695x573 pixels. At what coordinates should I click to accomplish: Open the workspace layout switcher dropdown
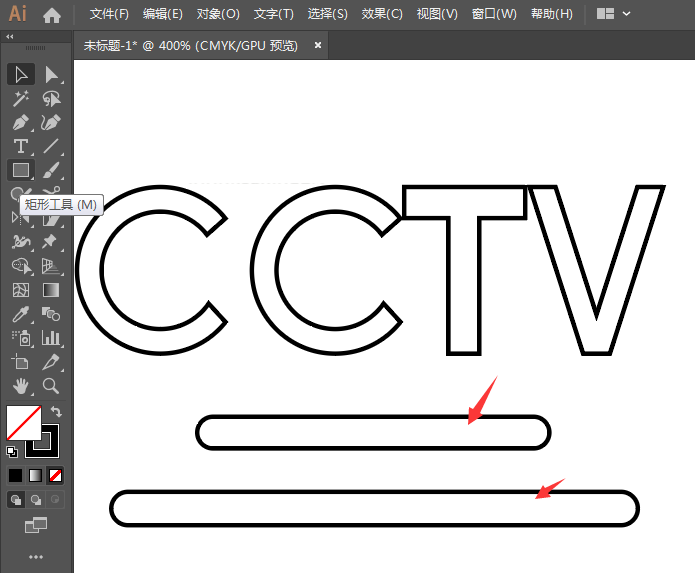click(x=613, y=14)
